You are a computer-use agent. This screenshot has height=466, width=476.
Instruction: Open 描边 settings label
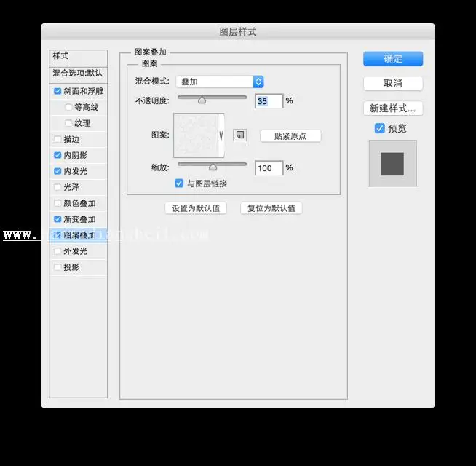71,139
